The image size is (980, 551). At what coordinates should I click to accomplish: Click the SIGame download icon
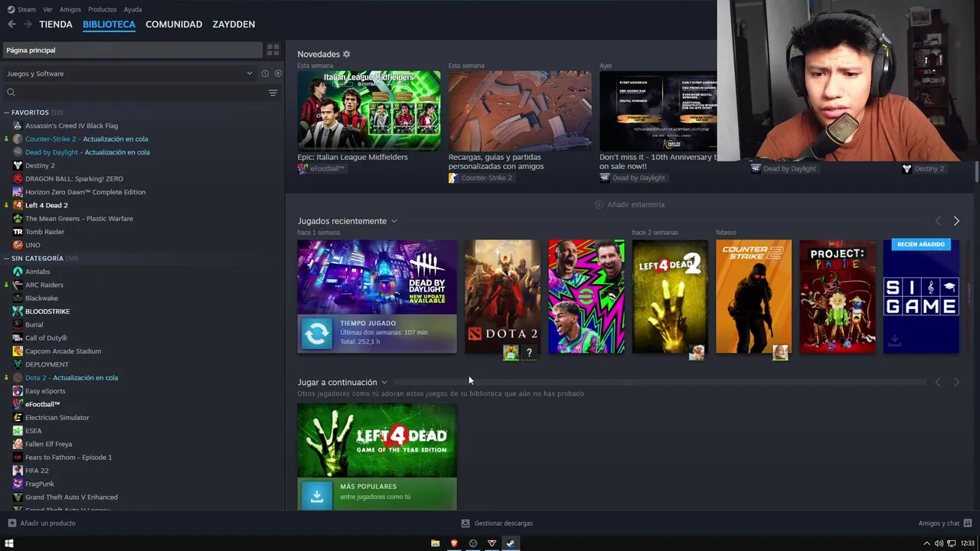pyautogui.click(x=894, y=341)
